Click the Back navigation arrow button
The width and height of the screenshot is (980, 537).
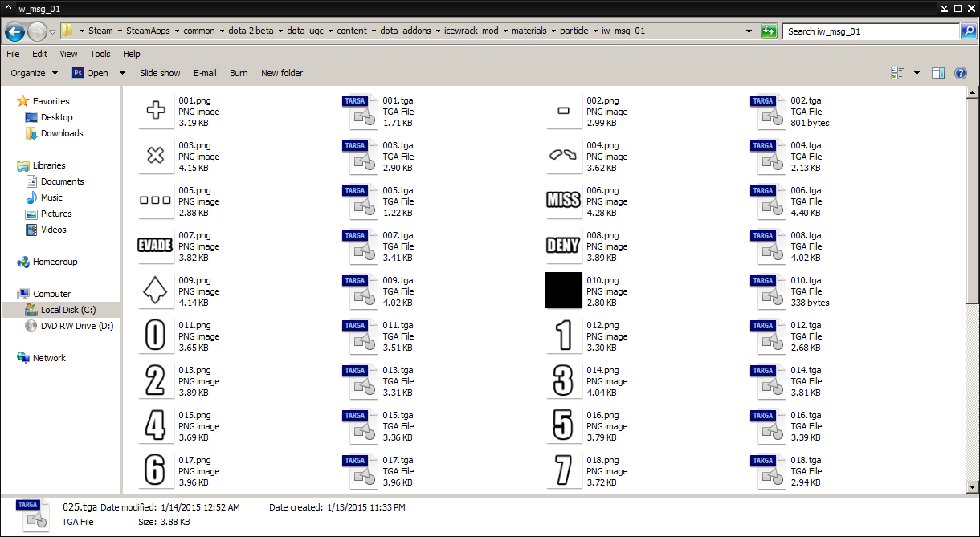point(14,31)
